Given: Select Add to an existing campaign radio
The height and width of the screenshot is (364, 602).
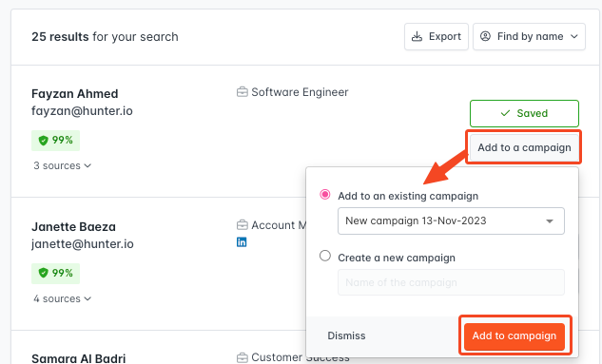Looking at the screenshot, I should pyautogui.click(x=325, y=195).
